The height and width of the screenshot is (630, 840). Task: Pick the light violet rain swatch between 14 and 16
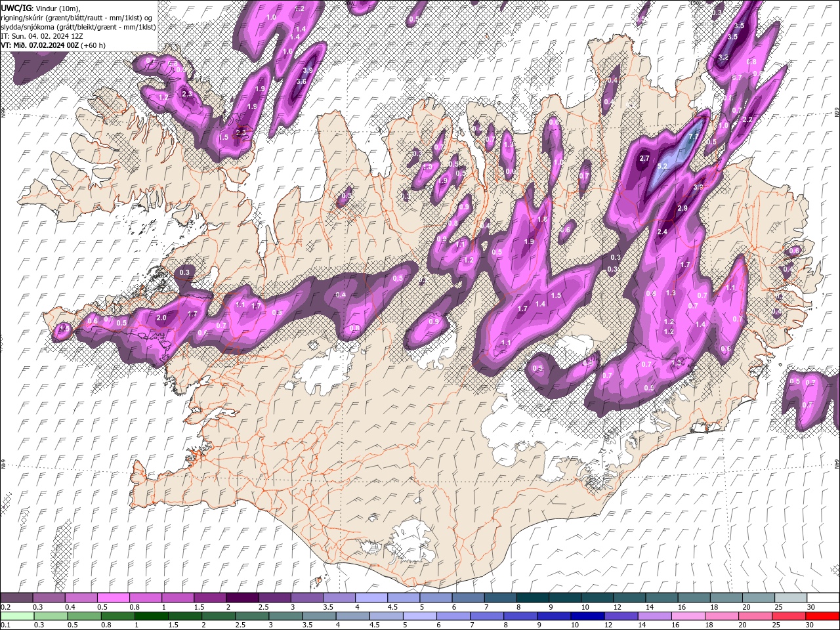(654, 616)
